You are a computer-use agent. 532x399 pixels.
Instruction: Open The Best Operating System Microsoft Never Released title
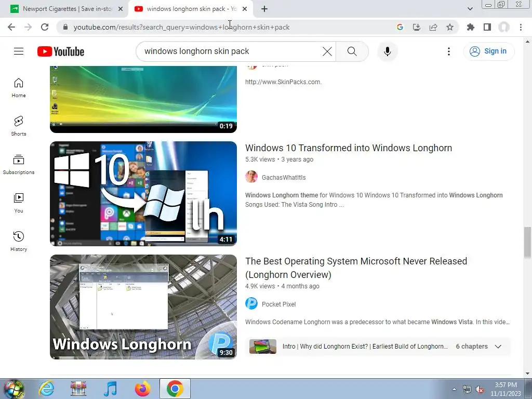coord(356,268)
